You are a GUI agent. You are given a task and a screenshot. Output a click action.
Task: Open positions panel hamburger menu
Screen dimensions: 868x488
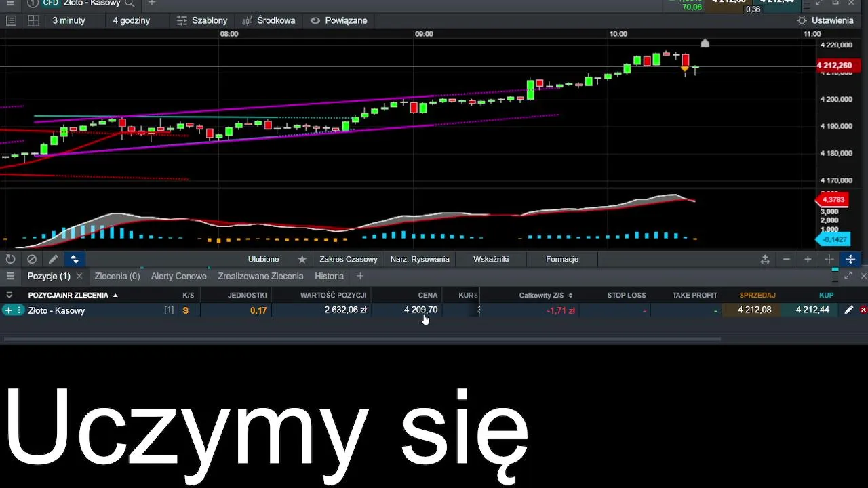click(10, 276)
